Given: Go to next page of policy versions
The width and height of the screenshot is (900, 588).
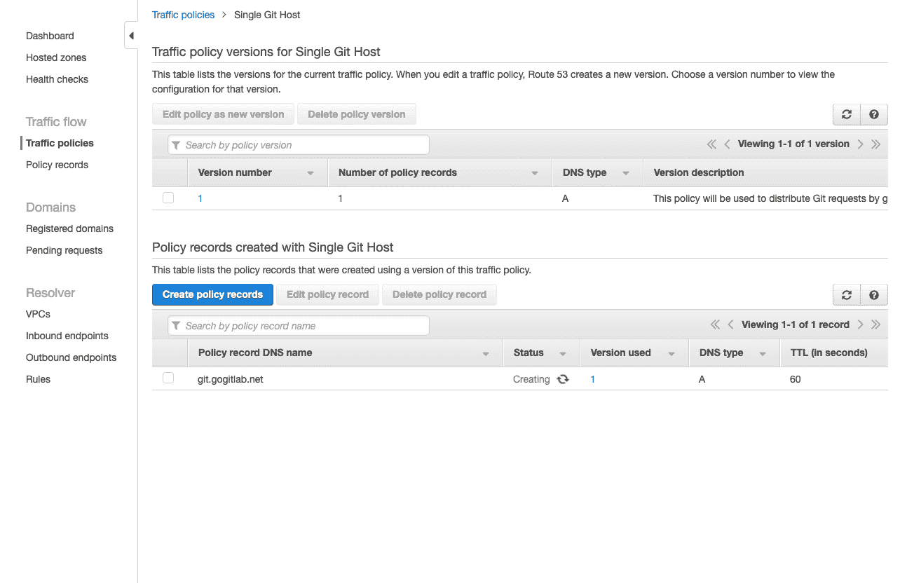Looking at the screenshot, I should [x=859, y=144].
